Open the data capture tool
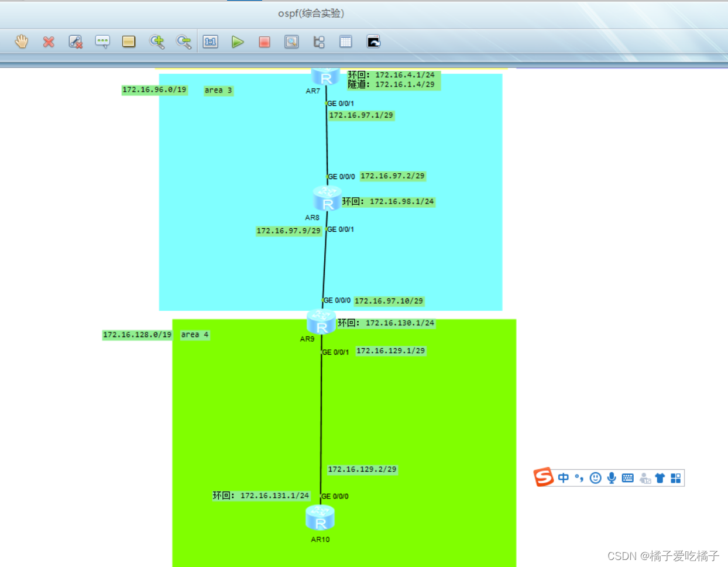 (291, 42)
